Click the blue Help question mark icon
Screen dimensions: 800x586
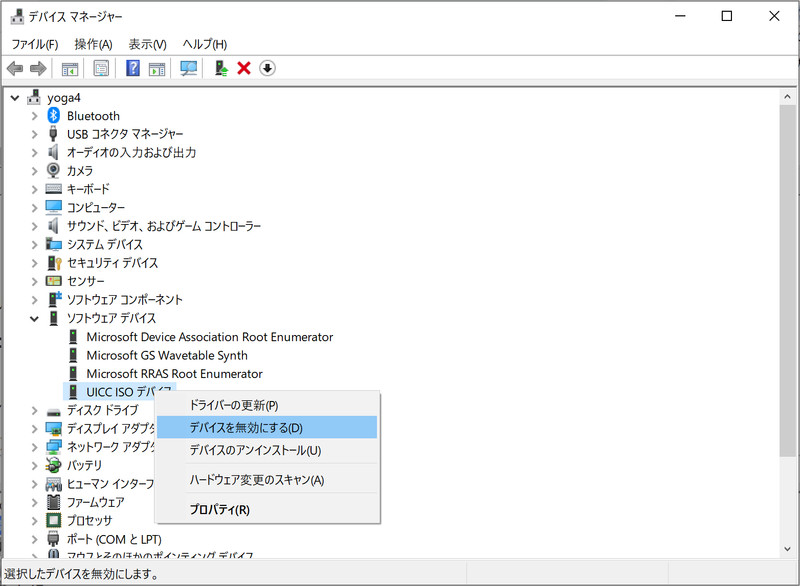(132, 68)
